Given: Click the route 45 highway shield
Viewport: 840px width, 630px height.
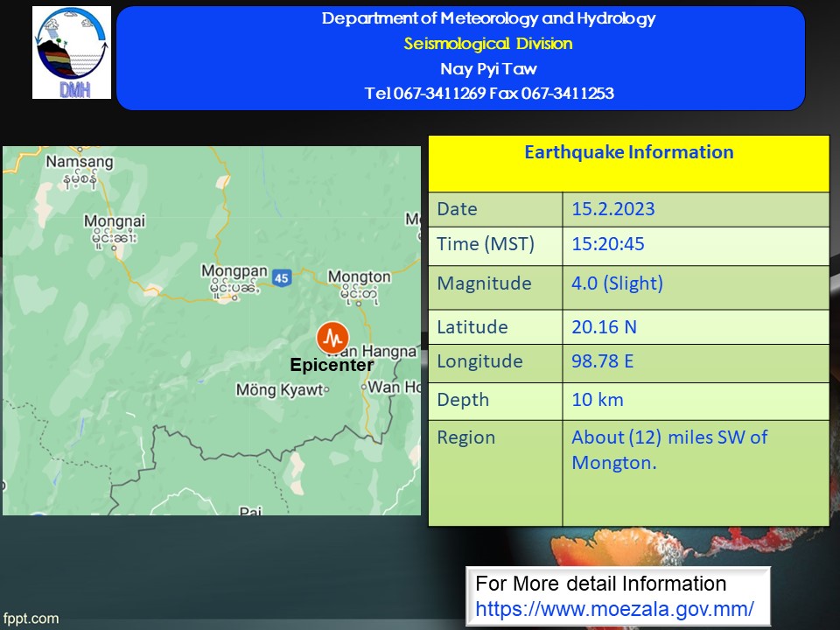Looking at the screenshot, I should click(281, 277).
